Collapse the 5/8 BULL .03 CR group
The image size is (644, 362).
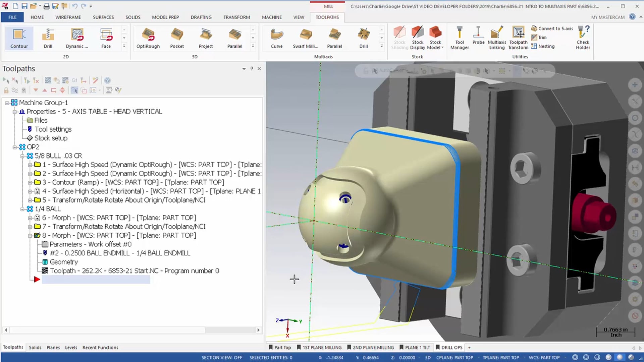coord(22,156)
